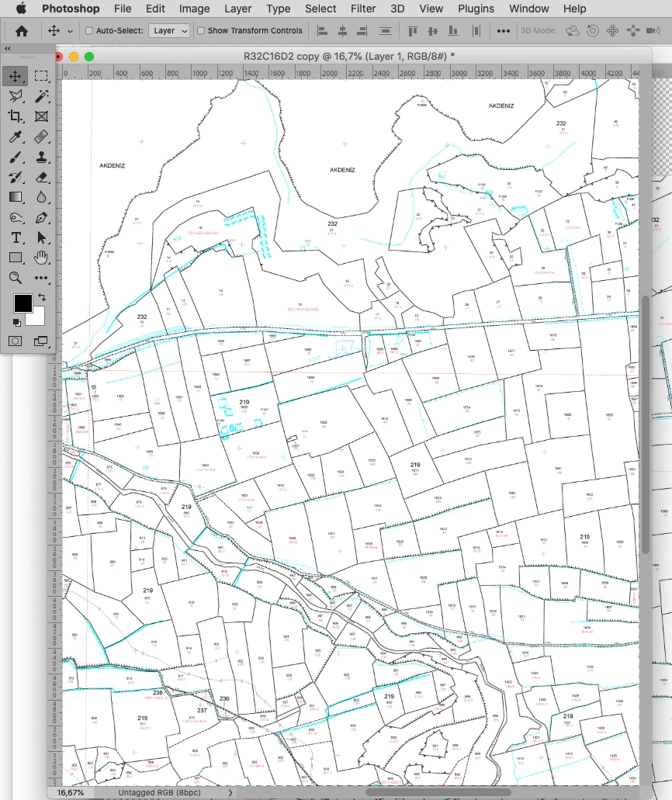This screenshot has height=800, width=672.
Task: Select the Clone Stamp tool
Action: pyautogui.click(x=41, y=157)
